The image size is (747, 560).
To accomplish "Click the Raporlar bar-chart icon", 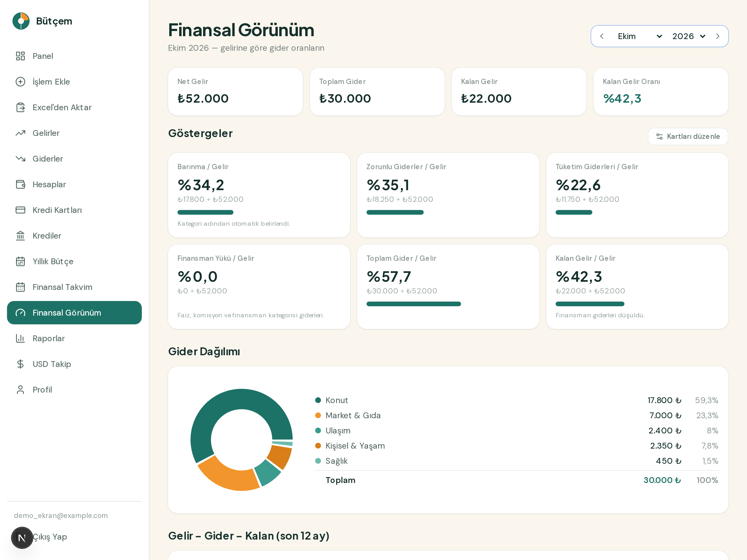I will [20, 338].
